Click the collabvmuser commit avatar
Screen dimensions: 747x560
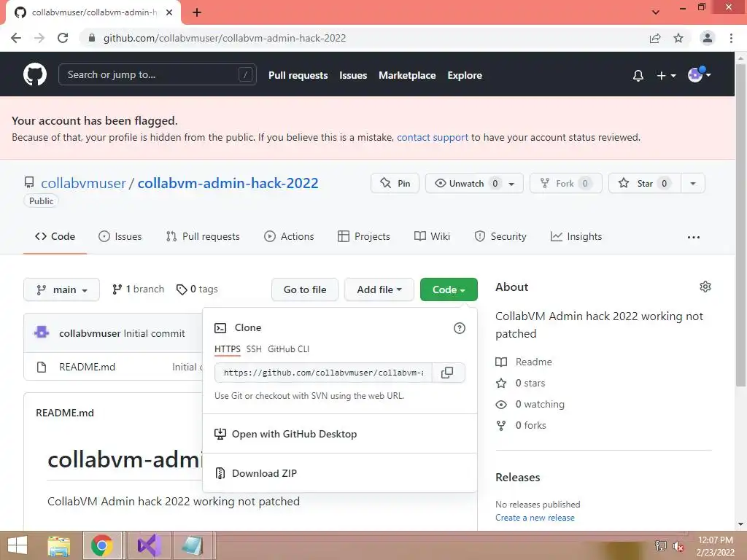42,332
